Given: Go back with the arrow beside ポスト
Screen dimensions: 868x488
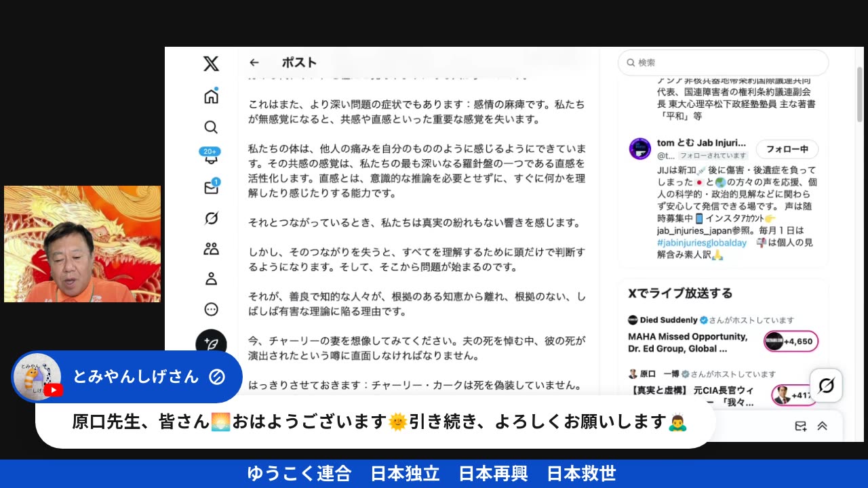Looking at the screenshot, I should tap(254, 62).
